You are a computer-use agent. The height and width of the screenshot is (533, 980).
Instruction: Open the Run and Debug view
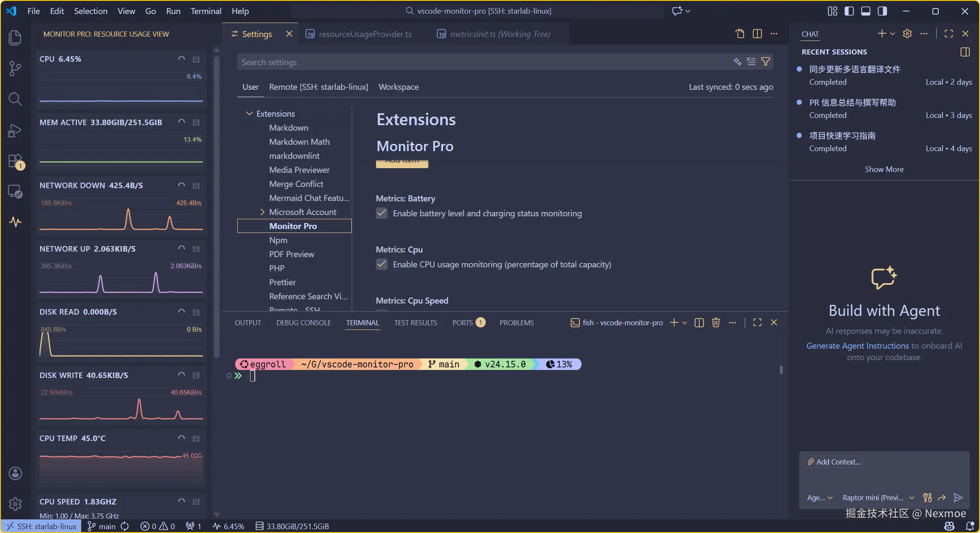point(15,130)
